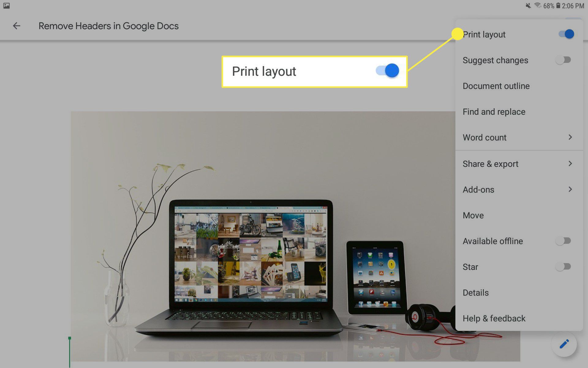Open Help & feedback section
588x368 pixels.
click(x=494, y=318)
